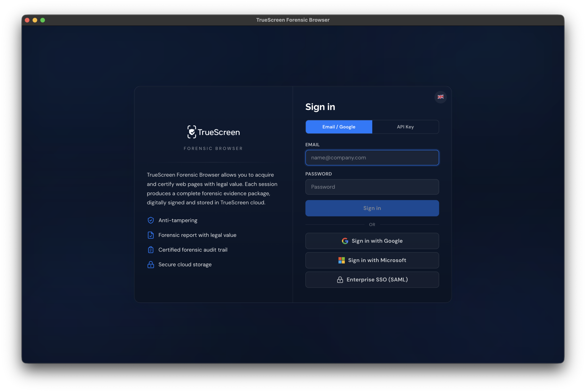Click the Microsoft logo icon
The height and width of the screenshot is (392, 586).
pyautogui.click(x=341, y=260)
